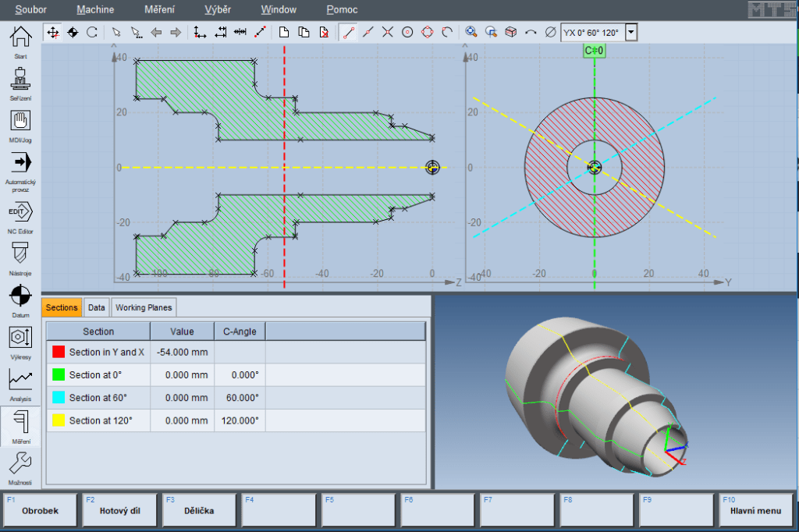Expand the YX 0° 60° 120° dropdown
The width and height of the screenshot is (799, 532).
[x=631, y=33]
